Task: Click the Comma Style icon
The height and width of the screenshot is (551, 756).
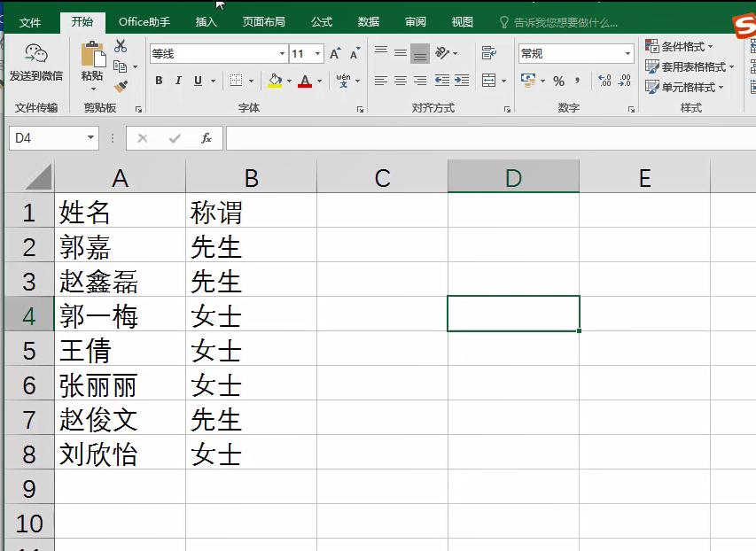Action: [x=578, y=81]
